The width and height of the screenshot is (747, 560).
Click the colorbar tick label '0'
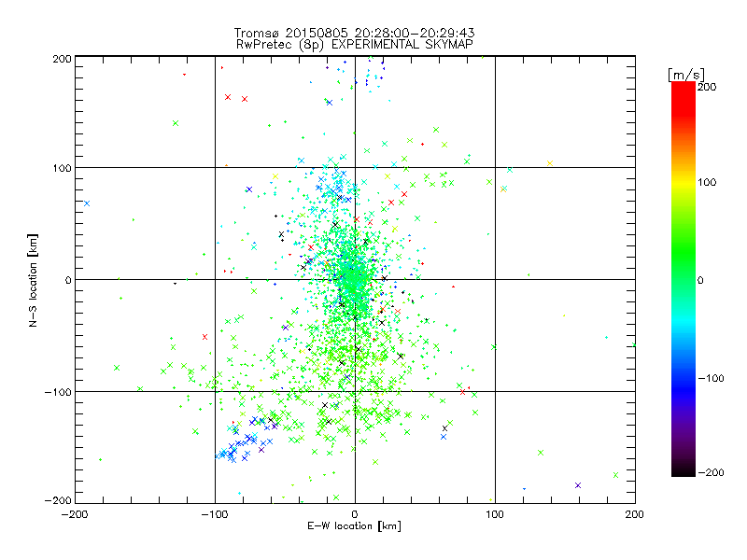tap(700, 280)
